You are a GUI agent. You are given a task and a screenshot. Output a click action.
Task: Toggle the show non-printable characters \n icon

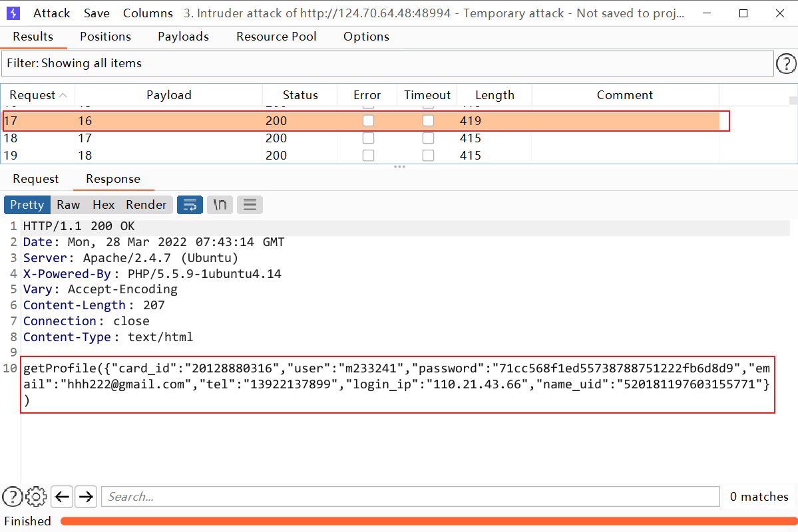point(220,205)
